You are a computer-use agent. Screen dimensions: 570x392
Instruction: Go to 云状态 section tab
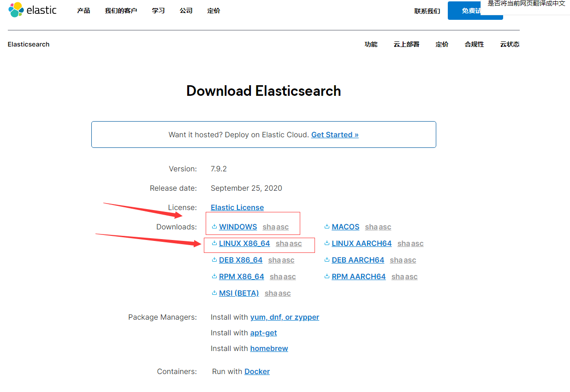510,44
